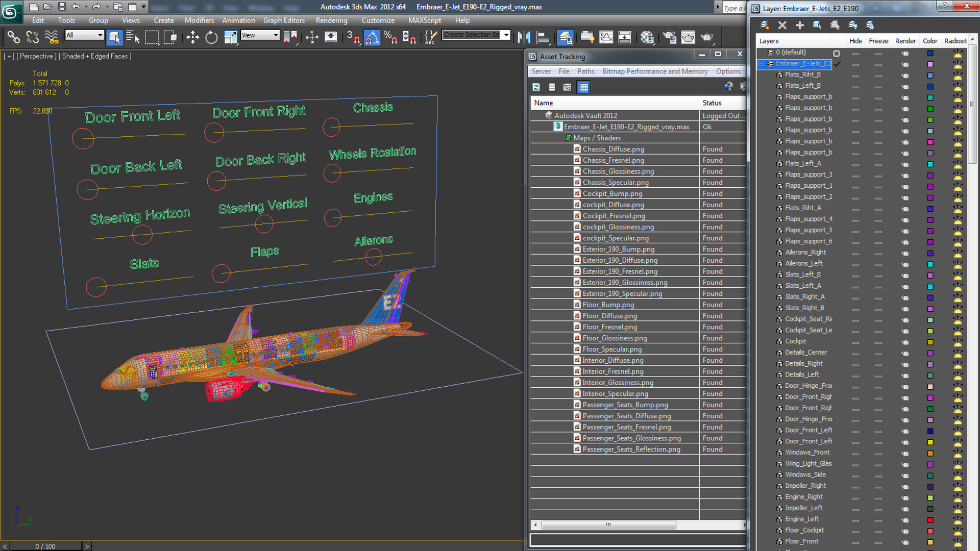Collapse the Embraer_E-Jets_E2 layer tree
Viewport: 980px width, 551px height.
(x=761, y=64)
